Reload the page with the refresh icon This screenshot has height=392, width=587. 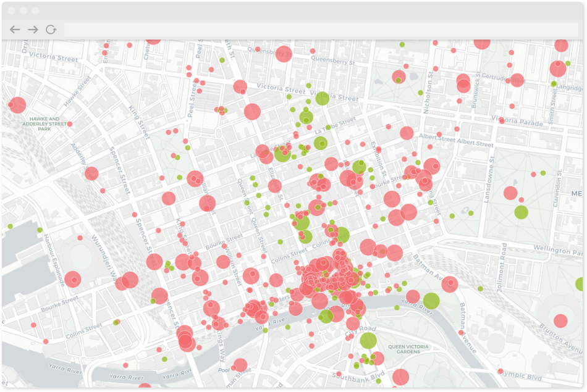pos(51,30)
